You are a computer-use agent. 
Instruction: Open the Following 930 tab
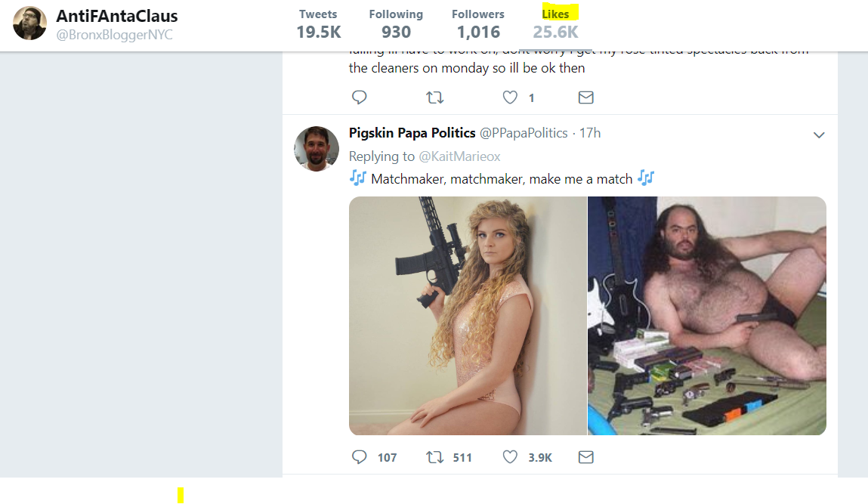pos(396,24)
